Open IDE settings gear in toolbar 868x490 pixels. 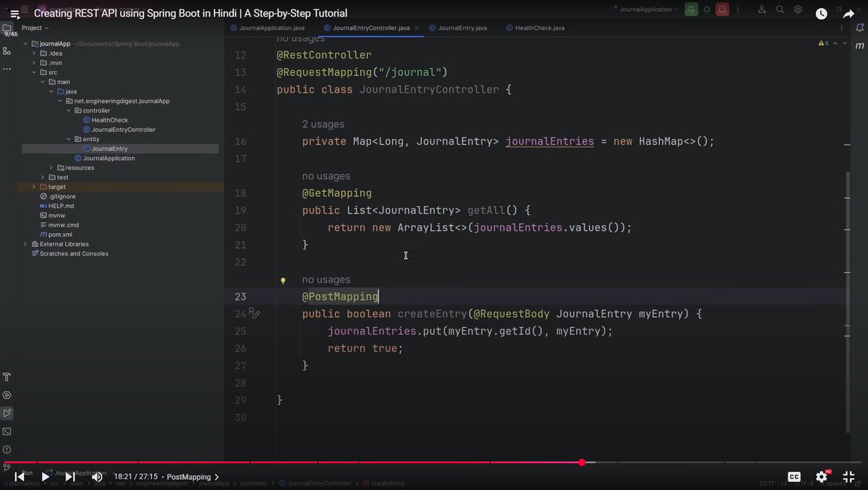point(798,9)
